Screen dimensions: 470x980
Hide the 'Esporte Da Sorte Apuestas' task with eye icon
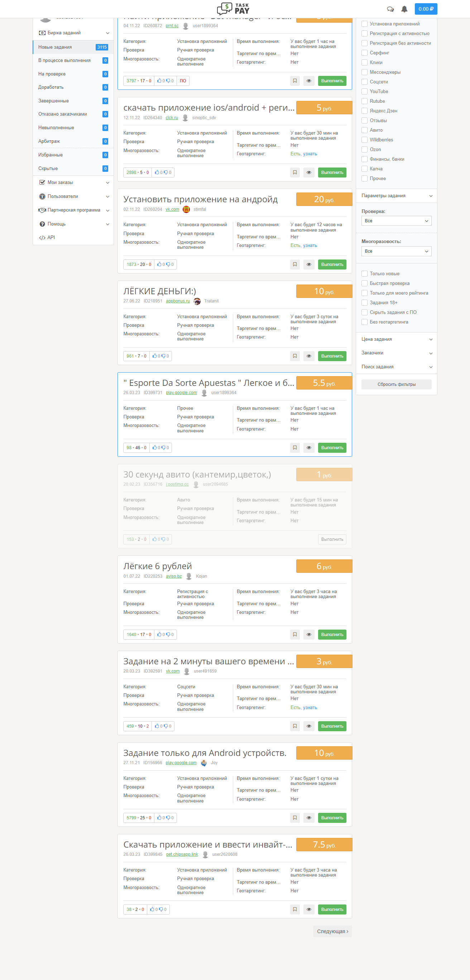click(x=309, y=448)
